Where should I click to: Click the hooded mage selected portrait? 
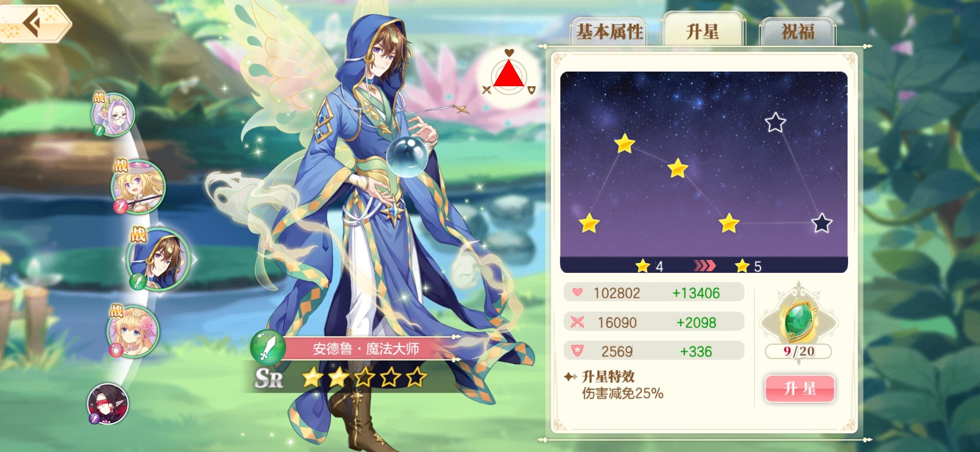(158, 258)
